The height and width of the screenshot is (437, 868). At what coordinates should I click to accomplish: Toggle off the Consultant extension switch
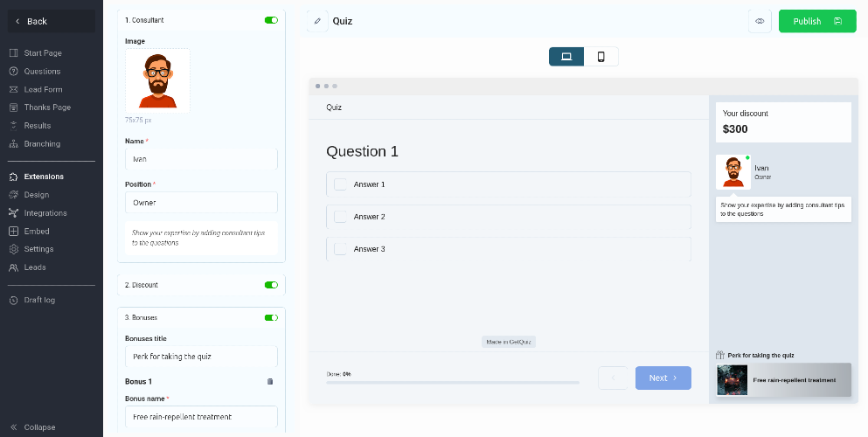pyautogui.click(x=271, y=20)
